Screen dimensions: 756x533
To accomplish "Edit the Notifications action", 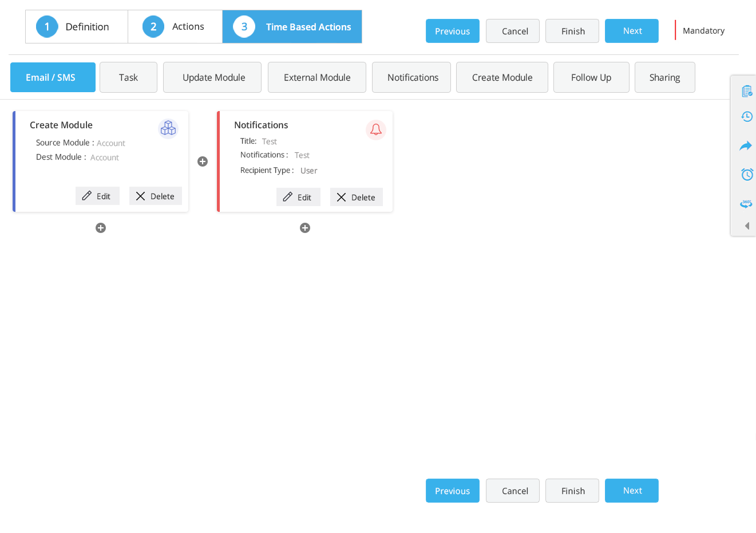I will 298,197.
